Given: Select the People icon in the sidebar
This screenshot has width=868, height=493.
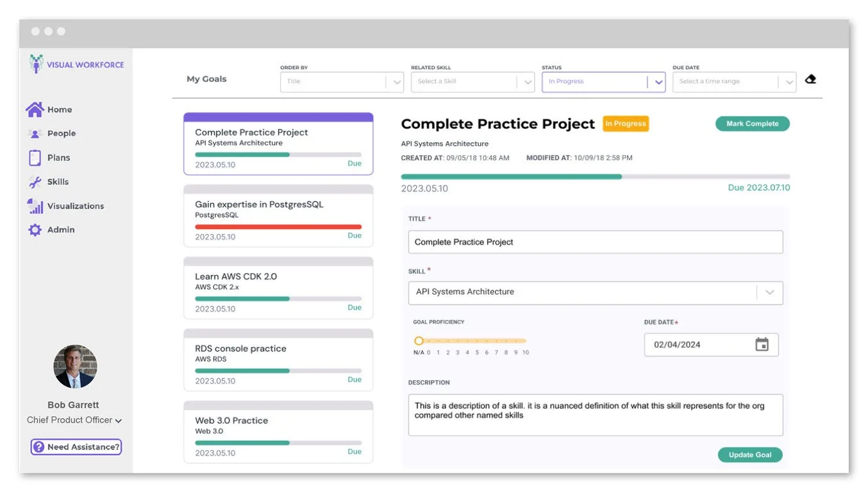Looking at the screenshot, I should 35,133.
